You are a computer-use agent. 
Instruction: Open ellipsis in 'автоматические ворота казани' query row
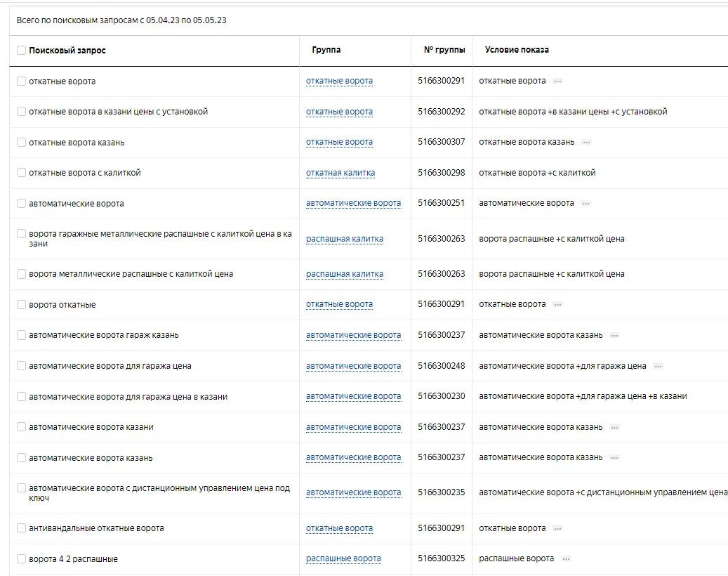[x=614, y=427]
